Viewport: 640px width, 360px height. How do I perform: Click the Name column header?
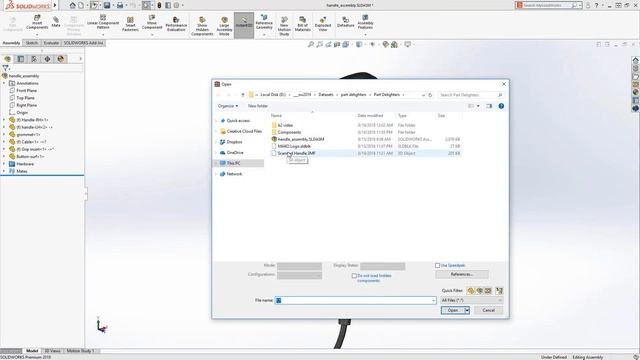tap(276, 116)
